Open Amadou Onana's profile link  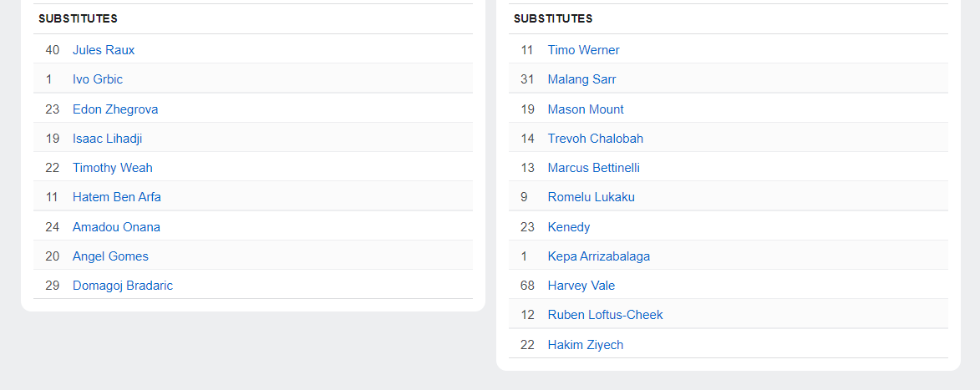click(116, 227)
